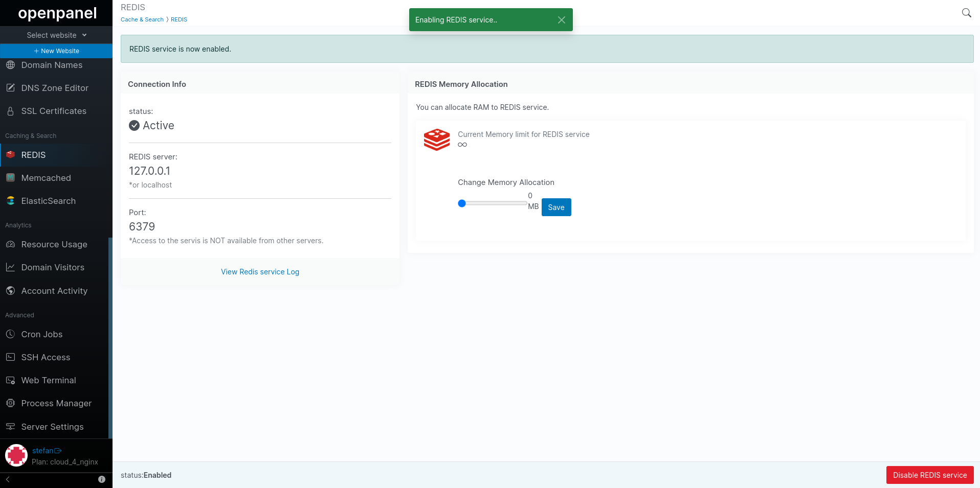This screenshot has height=488, width=980.
Task: Click the Process Manager chip icon
Action: [x=10, y=403]
